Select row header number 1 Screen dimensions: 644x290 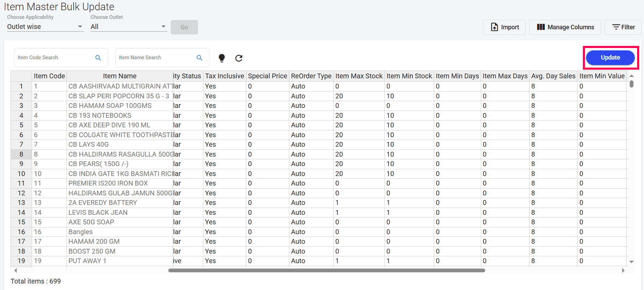[21, 86]
